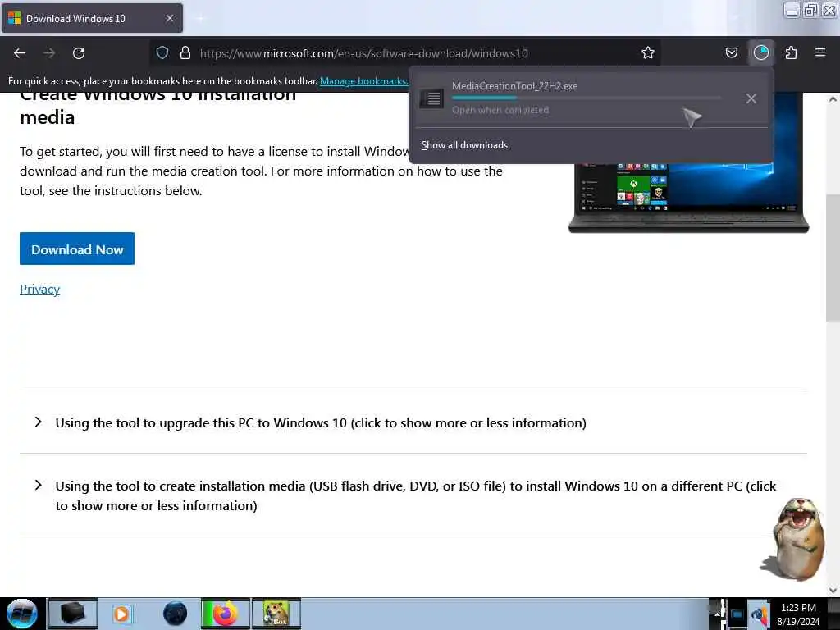Open the media player taskbar icon
The image size is (840, 630).
121,614
